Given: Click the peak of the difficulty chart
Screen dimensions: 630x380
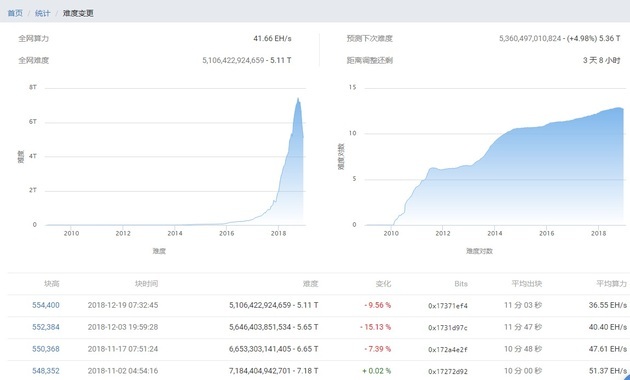Looking at the screenshot, I should [298, 99].
